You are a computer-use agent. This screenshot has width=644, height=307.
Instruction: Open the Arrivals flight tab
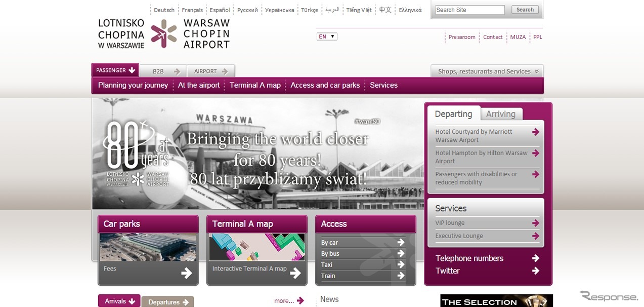[x=119, y=301]
